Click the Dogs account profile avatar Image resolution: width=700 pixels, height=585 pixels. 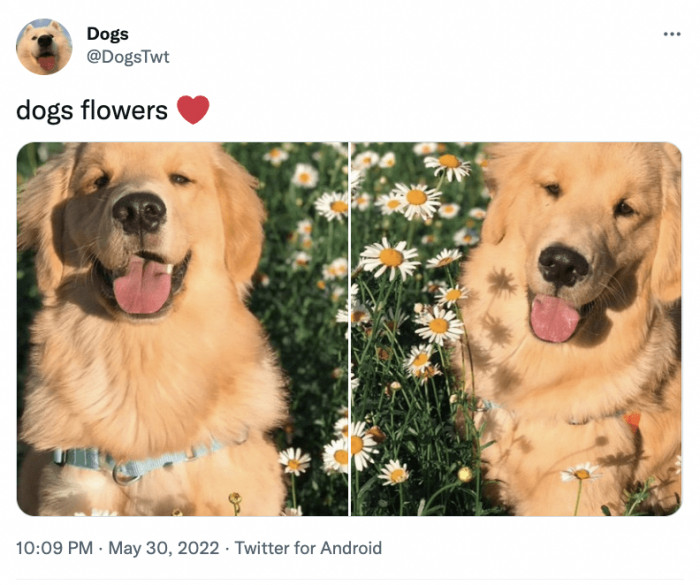pyautogui.click(x=44, y=47)
